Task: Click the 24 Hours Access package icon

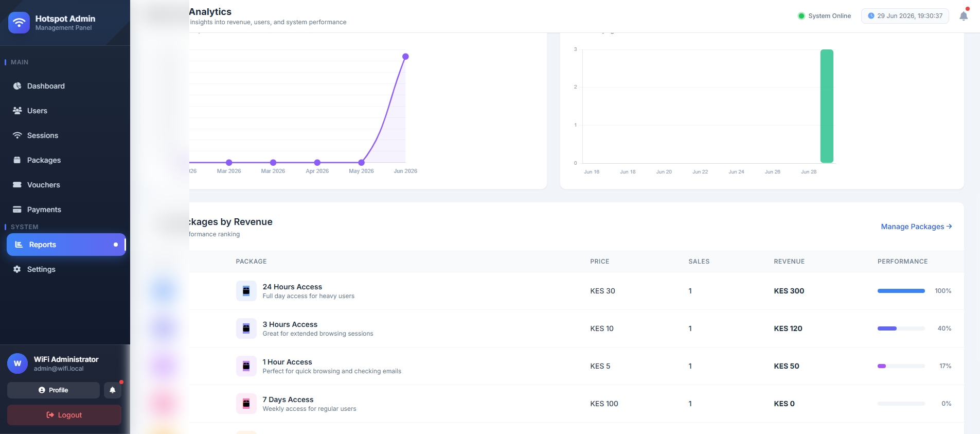Action: [246, 291]
